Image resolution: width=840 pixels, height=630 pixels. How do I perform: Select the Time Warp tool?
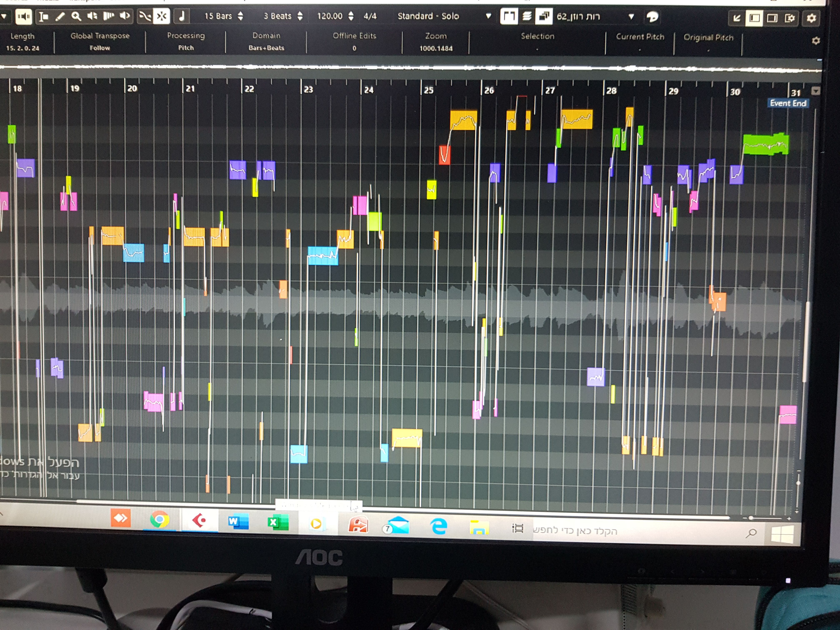109,16
